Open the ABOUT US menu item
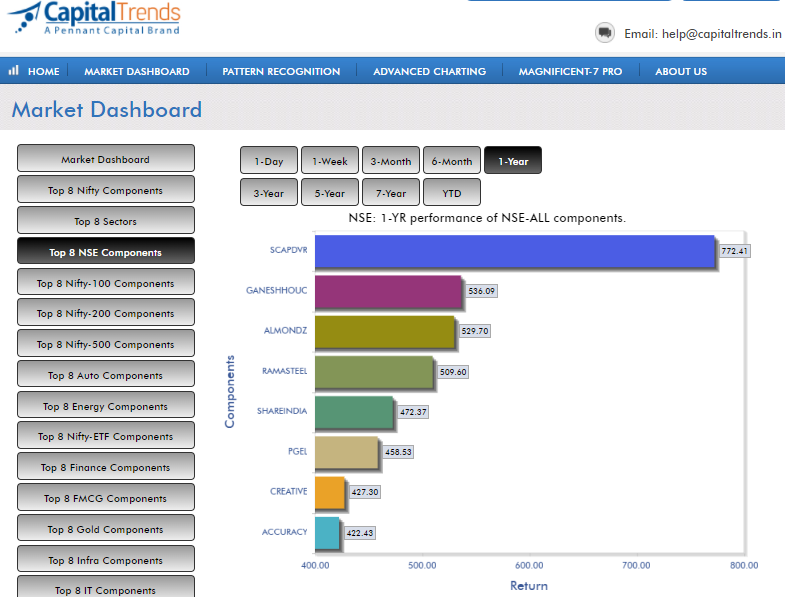The image size is (785, 597). 681,71
